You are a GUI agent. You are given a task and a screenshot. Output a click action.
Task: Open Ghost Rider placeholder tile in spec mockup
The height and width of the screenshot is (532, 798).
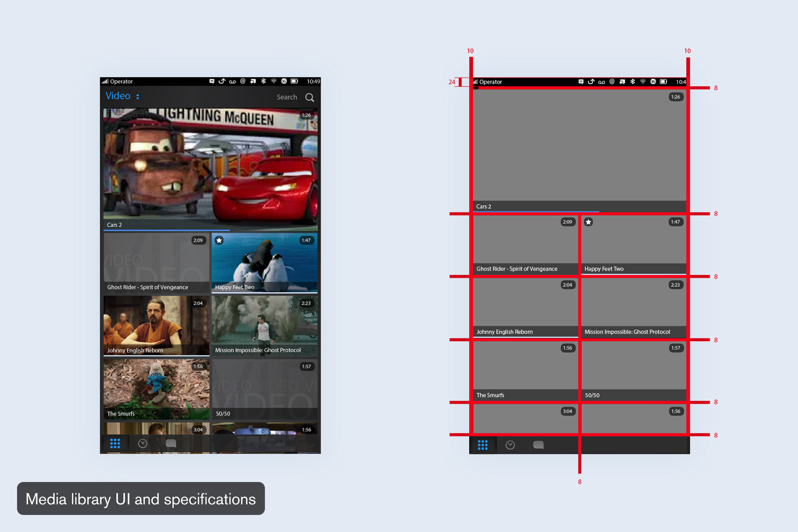tap(525, 245)
